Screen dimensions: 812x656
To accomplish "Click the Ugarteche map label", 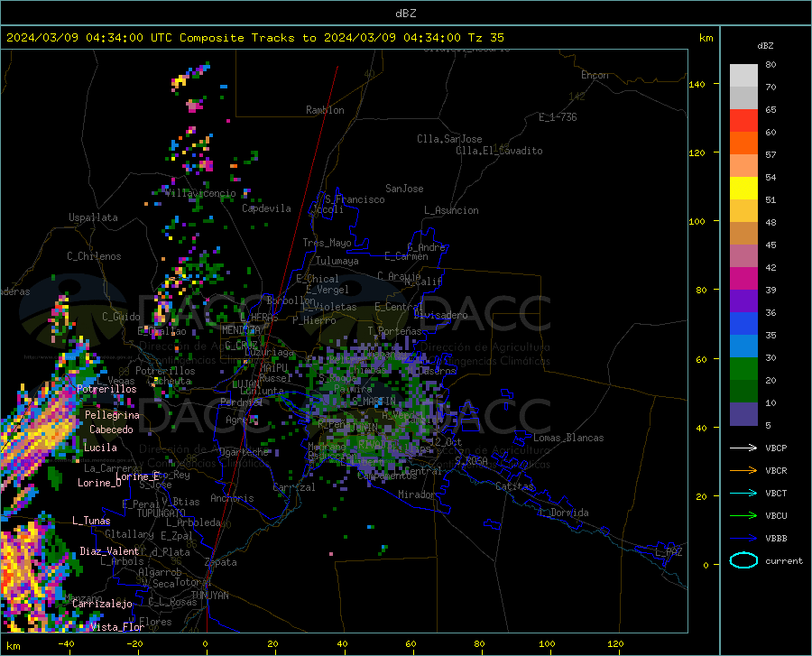I will pos(244,452).
